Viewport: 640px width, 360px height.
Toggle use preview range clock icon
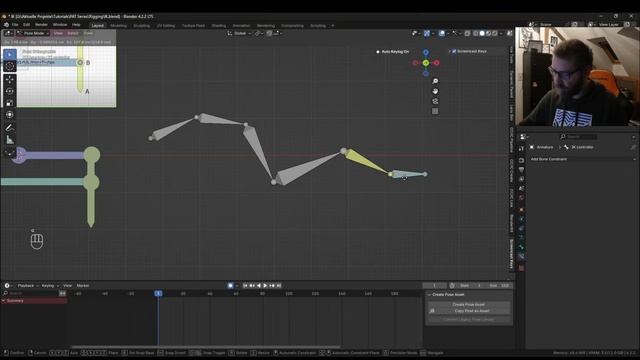click(452, 286)
